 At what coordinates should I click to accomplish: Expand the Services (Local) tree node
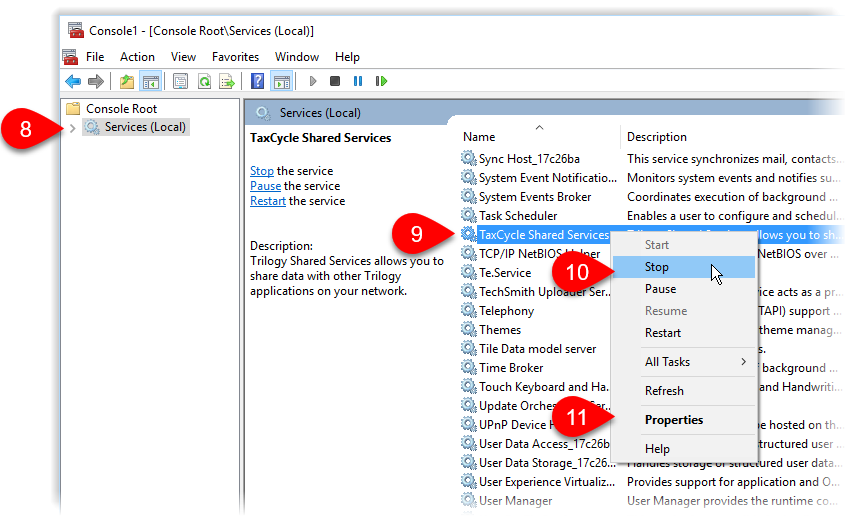click(x=72, y=128)
